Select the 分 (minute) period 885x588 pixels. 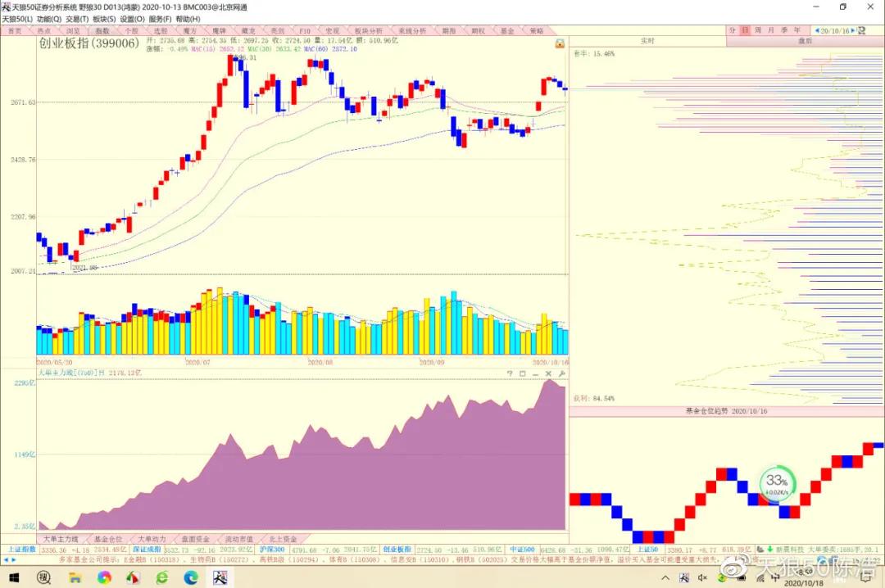click(x=732, y=30)
